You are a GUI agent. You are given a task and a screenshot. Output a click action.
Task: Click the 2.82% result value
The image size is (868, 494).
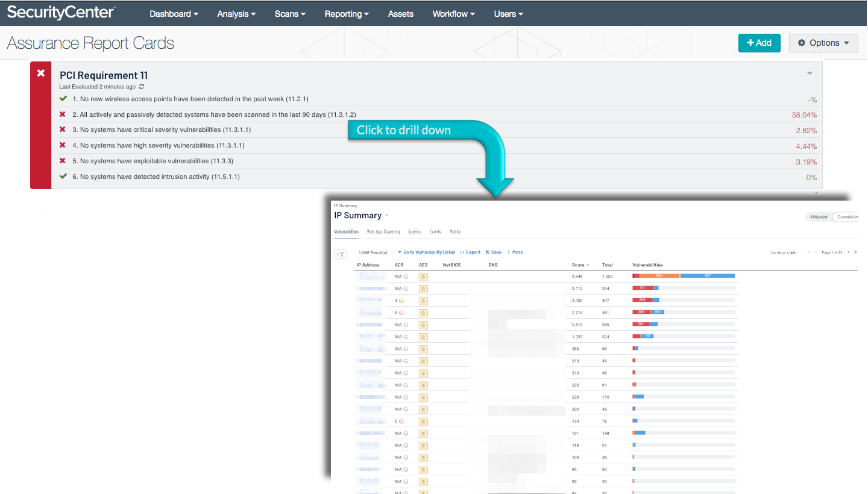[x=807, y=131]
